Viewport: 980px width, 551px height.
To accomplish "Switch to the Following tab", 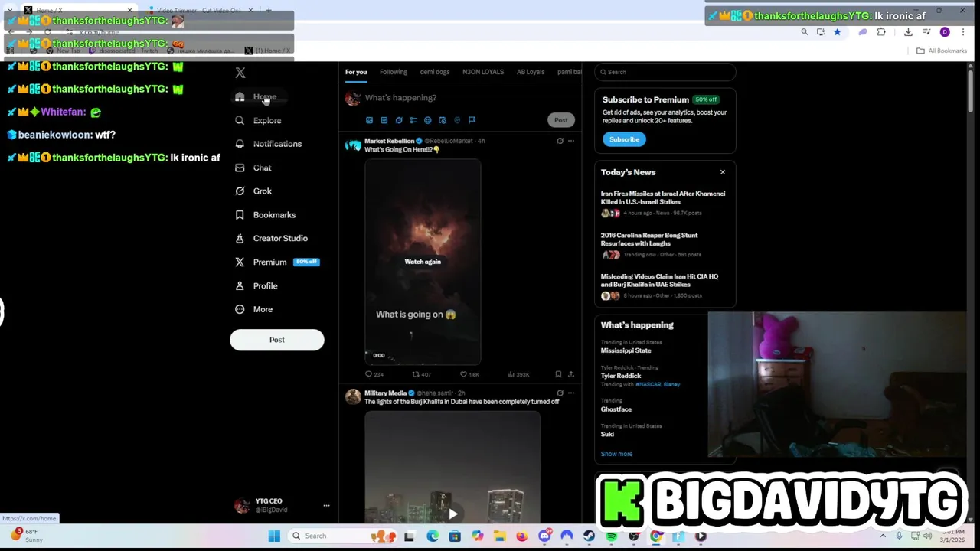I will 394,72.
